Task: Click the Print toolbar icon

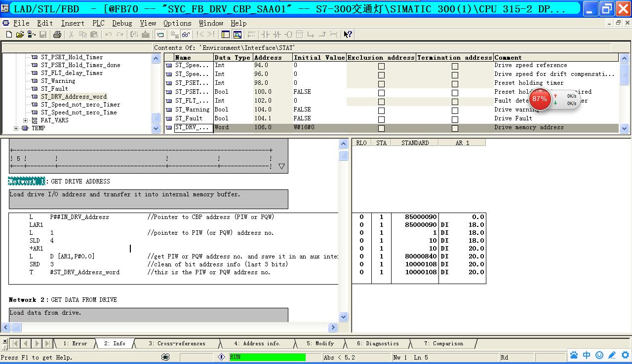Action: (x=57, y=35)
